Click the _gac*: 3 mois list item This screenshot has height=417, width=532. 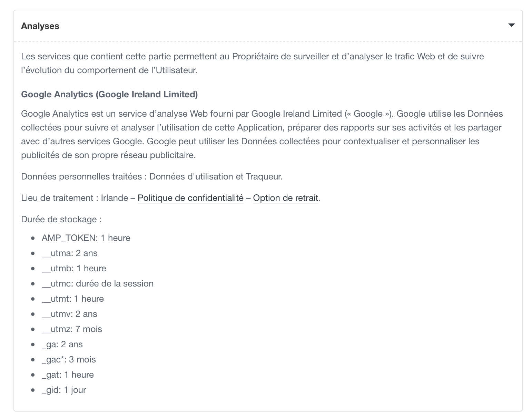pos(69,360)
